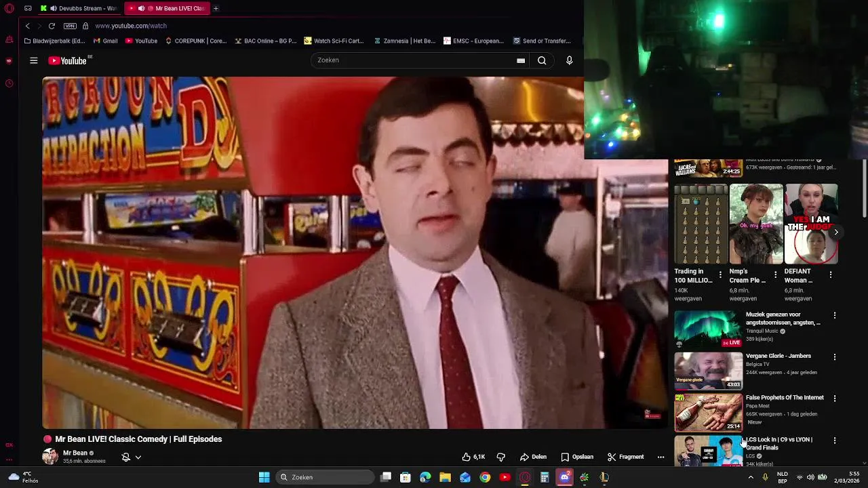
Task: Open Windows Start menu
Action: point(264,477)
